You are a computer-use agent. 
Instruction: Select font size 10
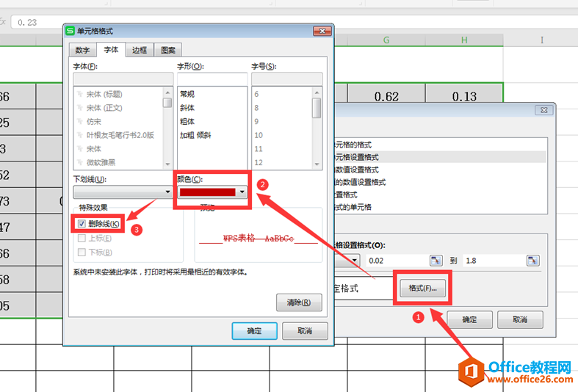coord(259,135)
